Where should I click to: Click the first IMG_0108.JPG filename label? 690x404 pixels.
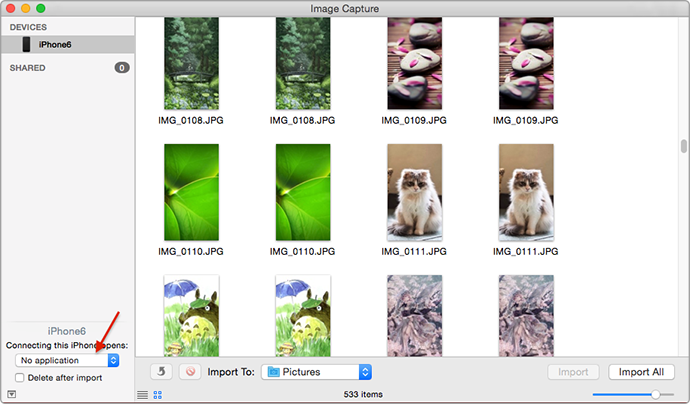pyautogui.click(x=191, y=120)
